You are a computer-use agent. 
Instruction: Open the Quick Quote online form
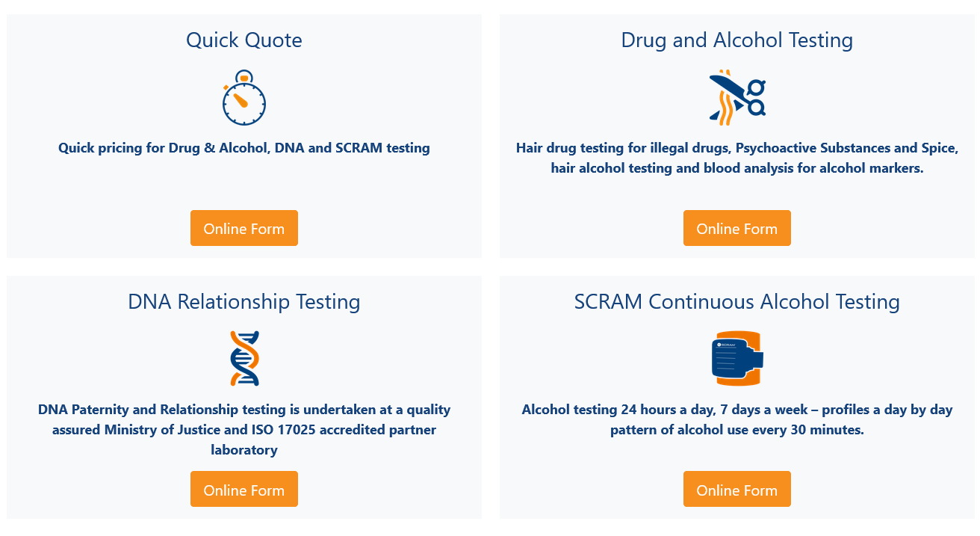(x=244, y=228)
